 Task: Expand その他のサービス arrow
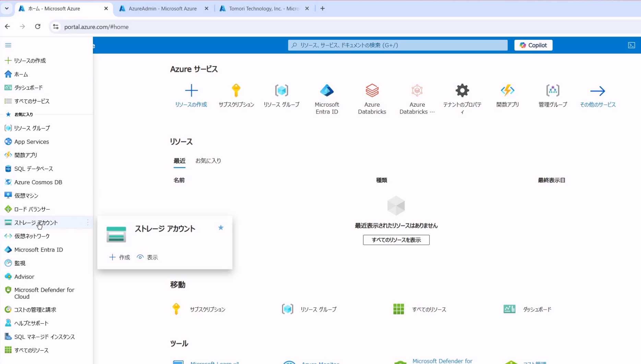pos(597,91)
